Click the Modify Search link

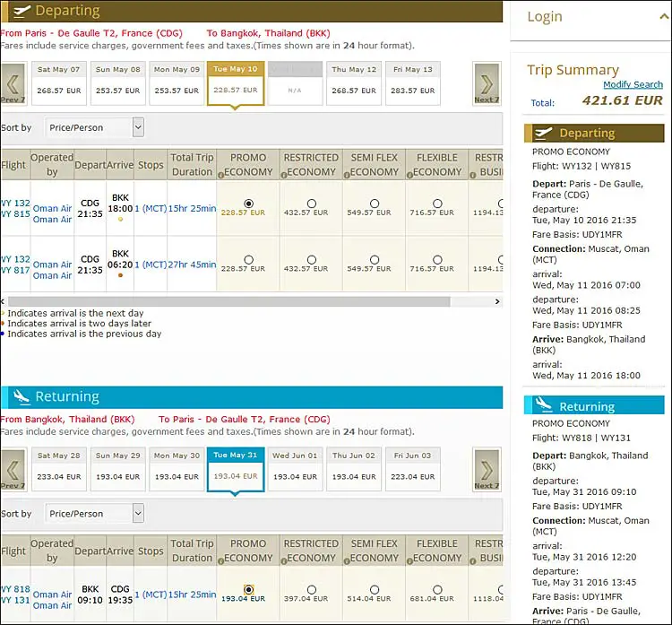633,84
